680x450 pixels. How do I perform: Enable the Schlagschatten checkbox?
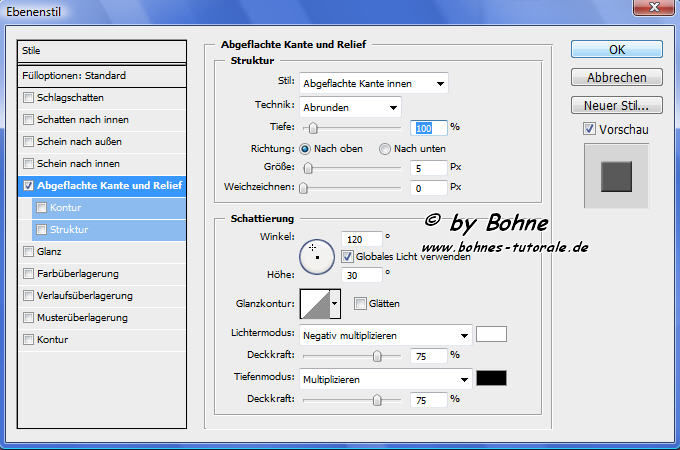29,98
